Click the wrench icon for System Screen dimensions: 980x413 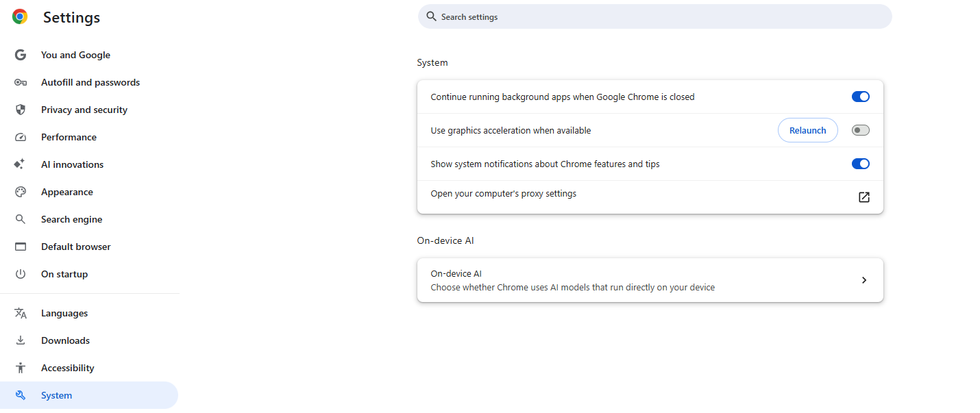[21, 395]
